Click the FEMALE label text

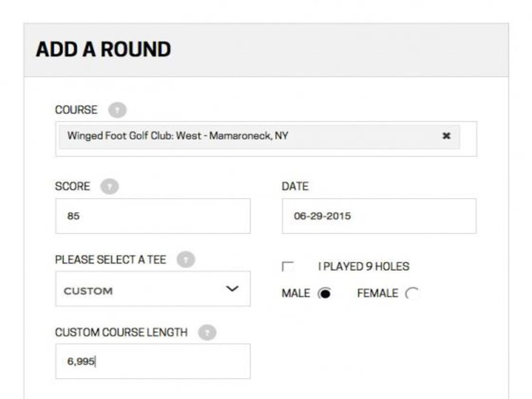pos(378,293)
